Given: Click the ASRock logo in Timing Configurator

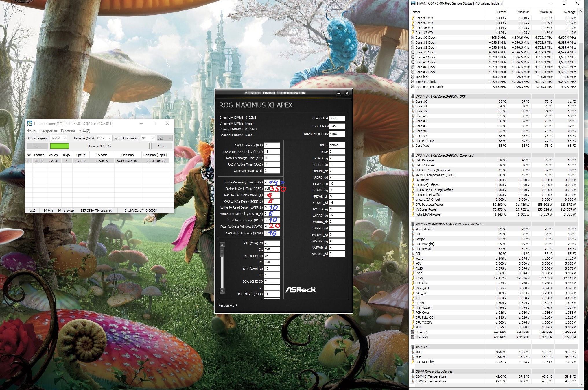Looking at the screenshot, I should [300, 290].
